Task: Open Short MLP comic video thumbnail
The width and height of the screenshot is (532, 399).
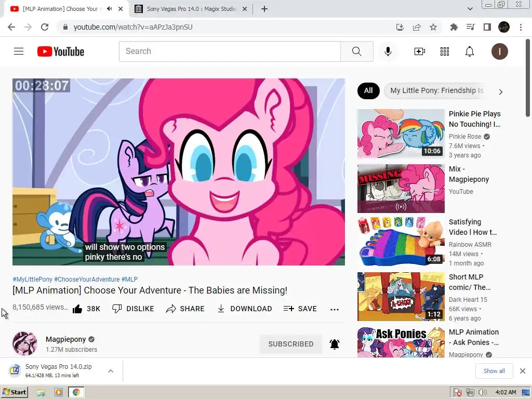Action: (x=401, y=297)
